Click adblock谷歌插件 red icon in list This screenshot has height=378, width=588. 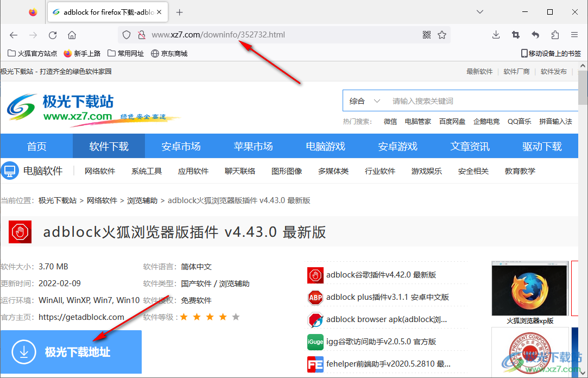[x=315, y=275]
